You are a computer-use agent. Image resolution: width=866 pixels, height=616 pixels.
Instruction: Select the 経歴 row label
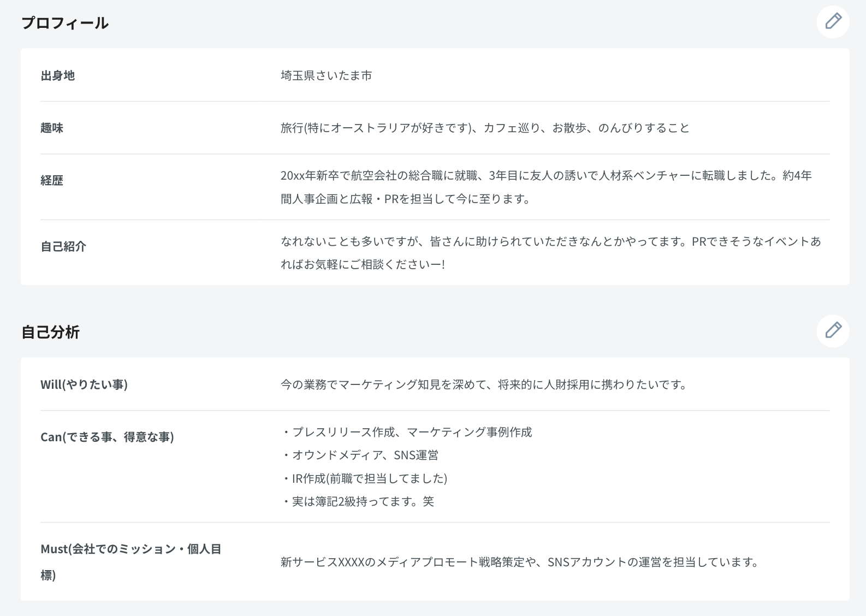coord(52,180)
